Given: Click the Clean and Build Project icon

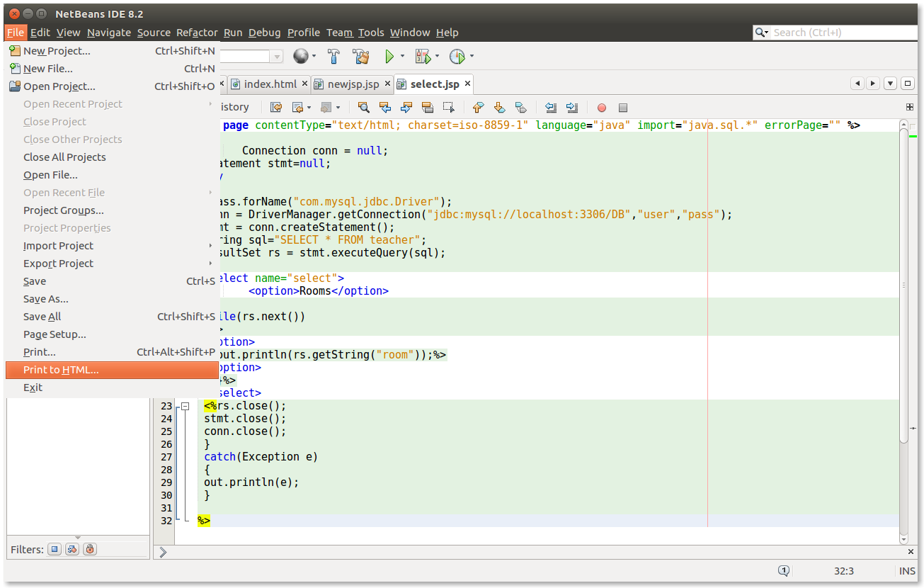Looking at the screenshot, I should tap(361, 56).
